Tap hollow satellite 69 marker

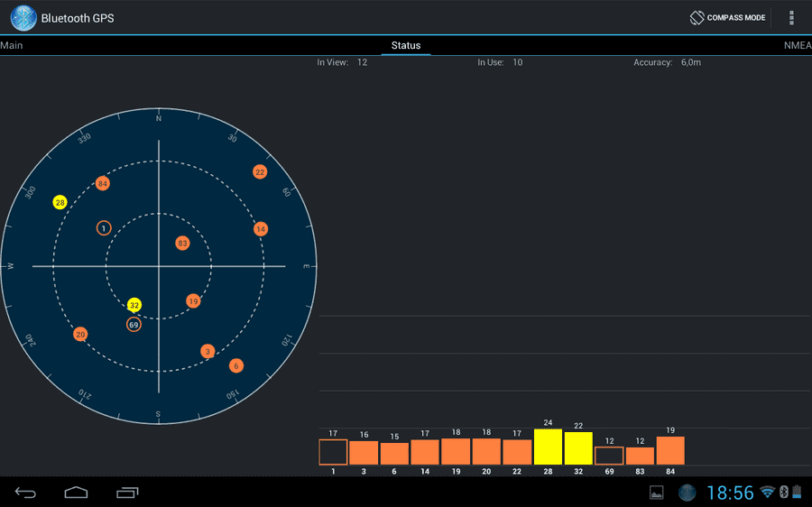tap(134, 325)
